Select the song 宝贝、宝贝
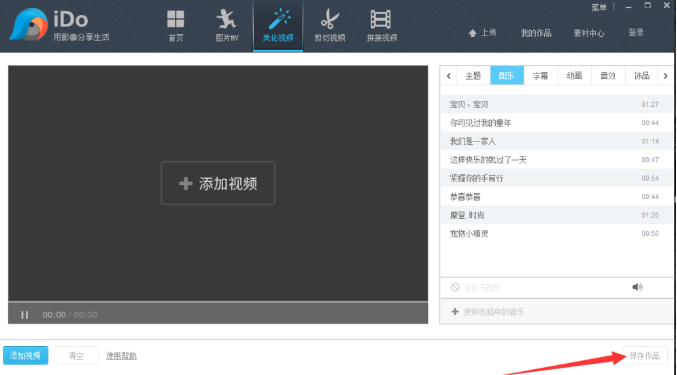The width and height of the screenshot is (677, 375). [x=557, y=104]
